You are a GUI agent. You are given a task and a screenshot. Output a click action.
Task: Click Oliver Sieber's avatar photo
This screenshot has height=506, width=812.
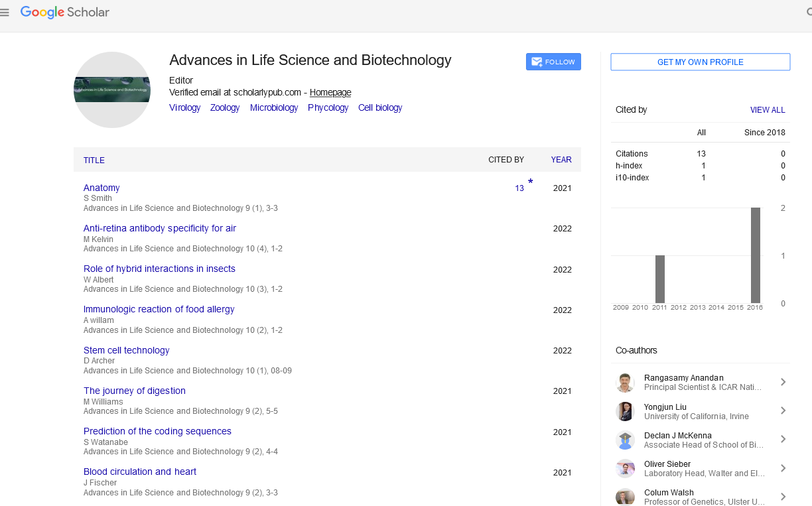(625, 469)
